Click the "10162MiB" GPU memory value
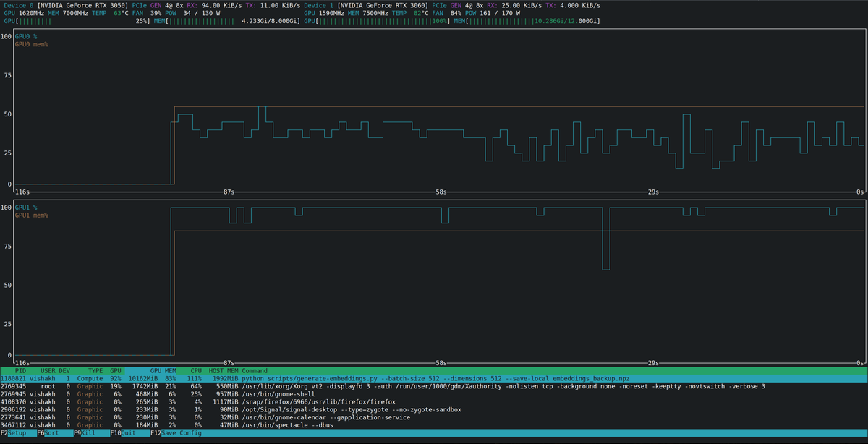The height and width of the screenshot is (444, 868). [x=143, y=378]
